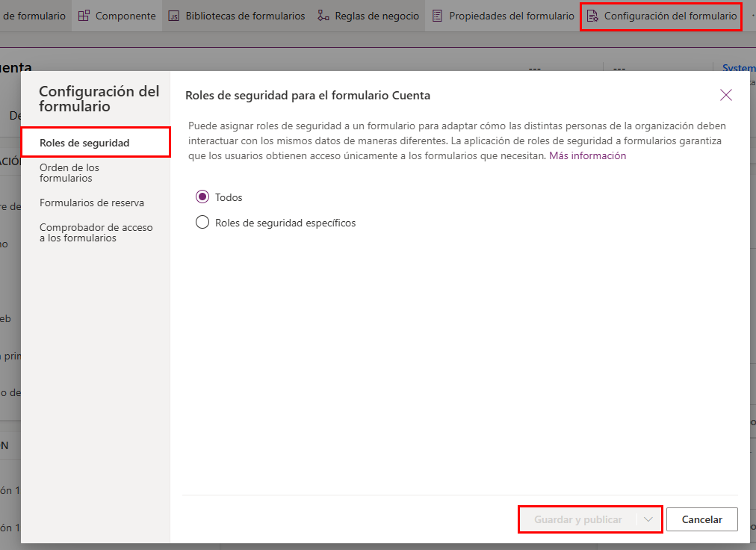
Task: Open Comprobador de acceso a los formularios
Action: (x=96, y=232)
